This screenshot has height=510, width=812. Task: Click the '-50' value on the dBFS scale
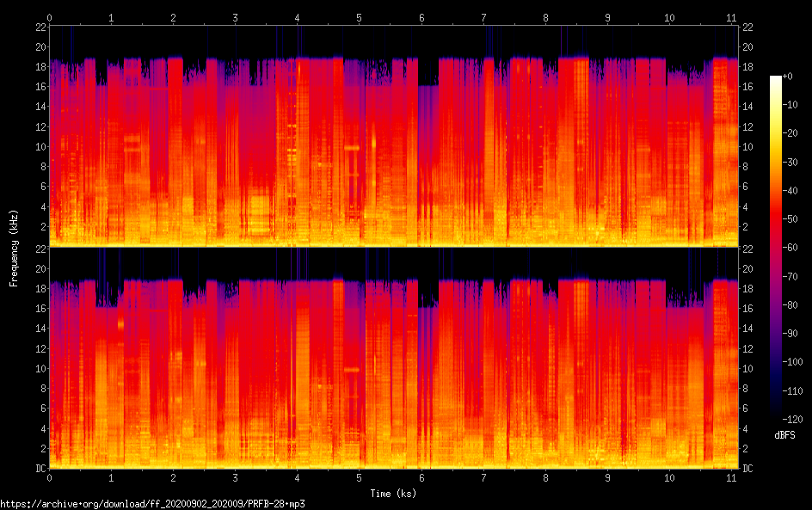(x=790, y=219)
